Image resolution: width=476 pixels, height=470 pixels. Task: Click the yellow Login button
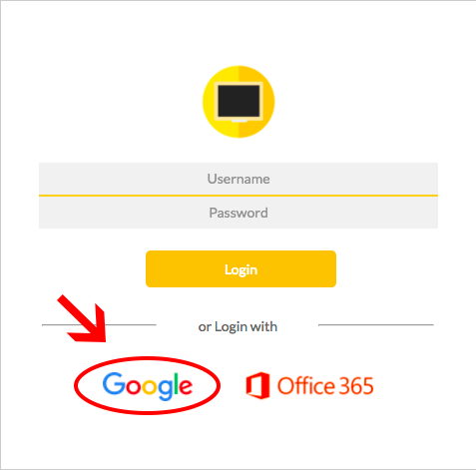(x=240, y=268)
